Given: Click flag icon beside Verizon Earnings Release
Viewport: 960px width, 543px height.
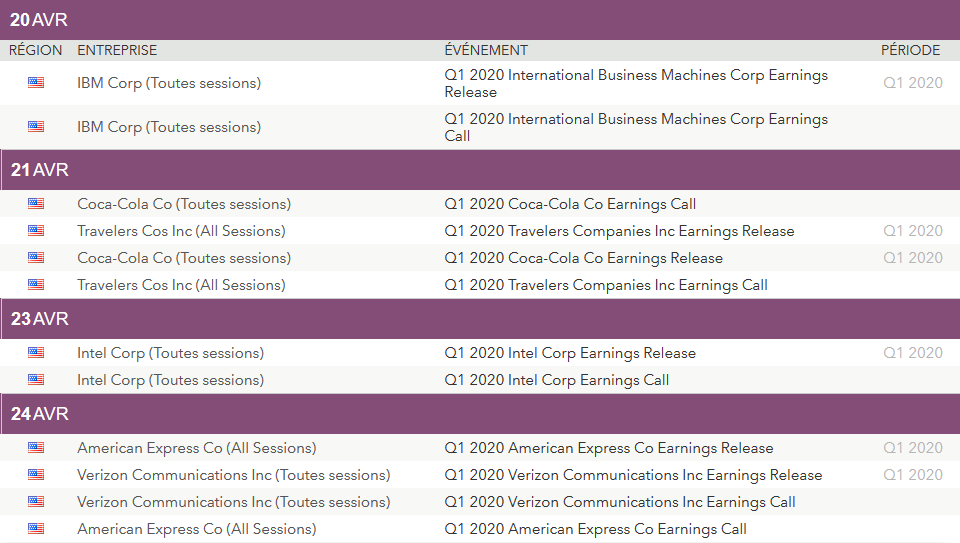Looking at the screenshot, I should 36,475.
